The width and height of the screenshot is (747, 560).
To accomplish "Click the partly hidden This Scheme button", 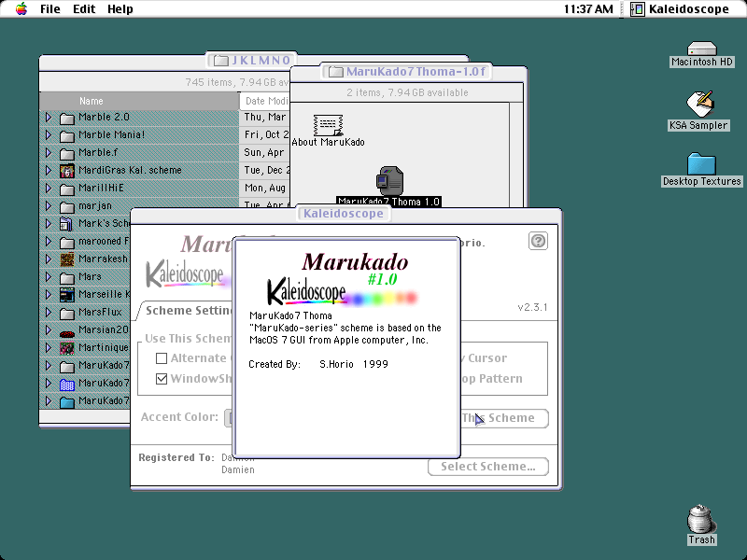I will coord(504,418).
